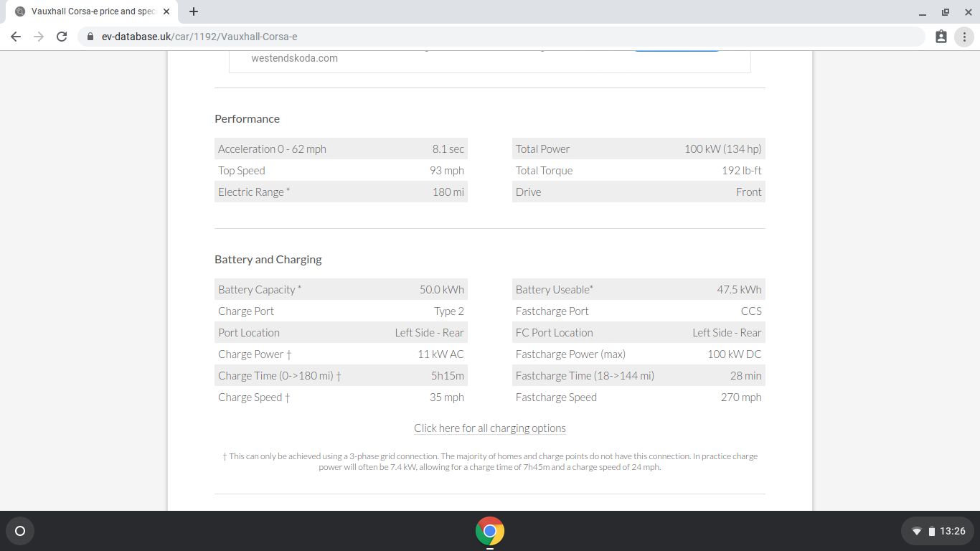980x551 pixels.
Task: Open a new tab with plus button
Action: coord(194,11)
